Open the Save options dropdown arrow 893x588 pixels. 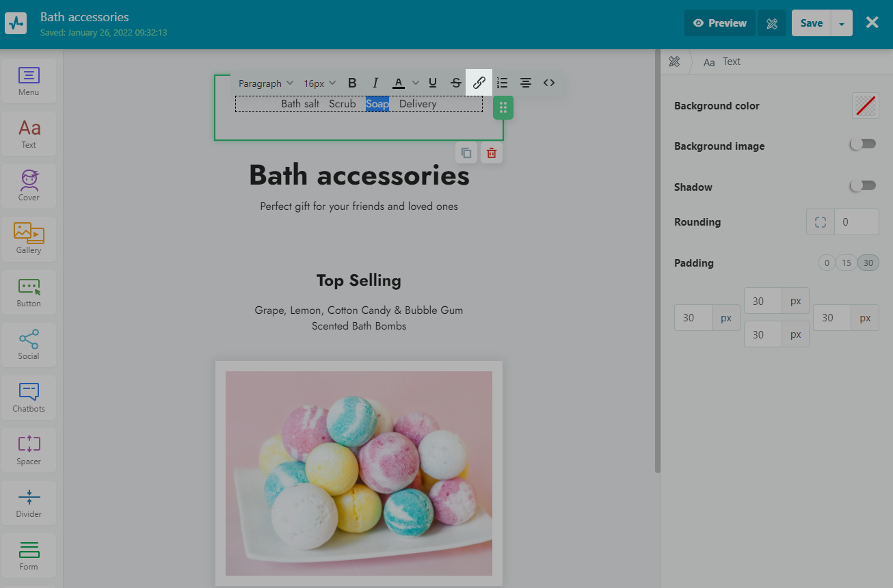coord(842,23)
